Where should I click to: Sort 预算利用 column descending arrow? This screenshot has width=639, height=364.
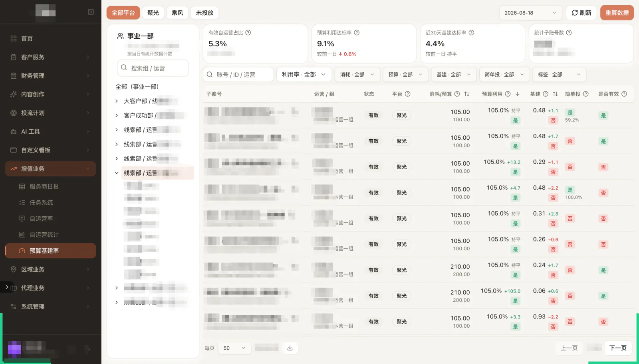[517, 94]
